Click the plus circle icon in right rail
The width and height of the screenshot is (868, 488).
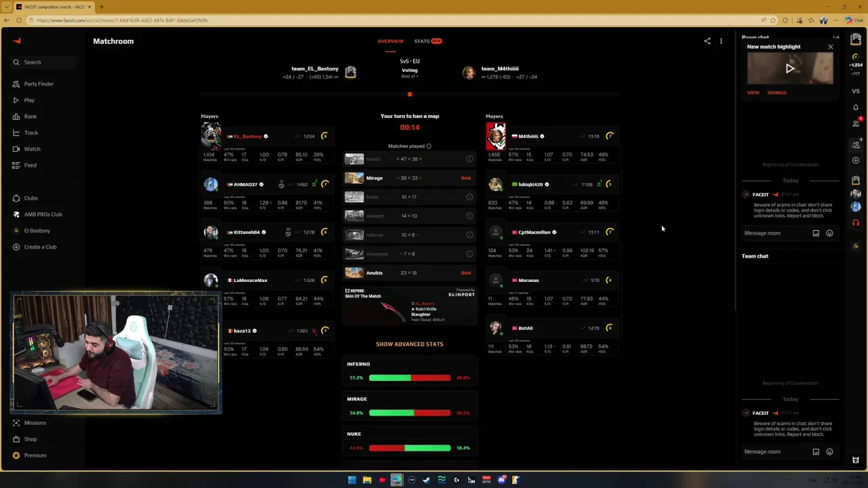856,161
